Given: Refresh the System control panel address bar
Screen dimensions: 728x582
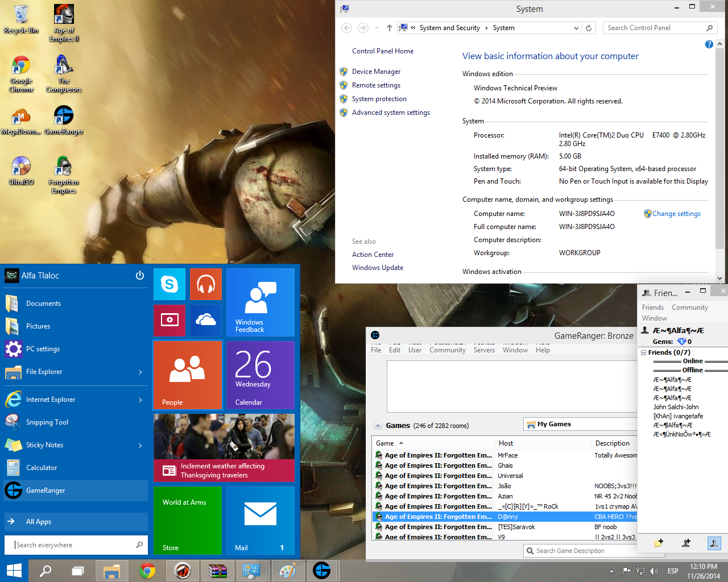Looking at the screenshot, I should click(x=589, y=28).
